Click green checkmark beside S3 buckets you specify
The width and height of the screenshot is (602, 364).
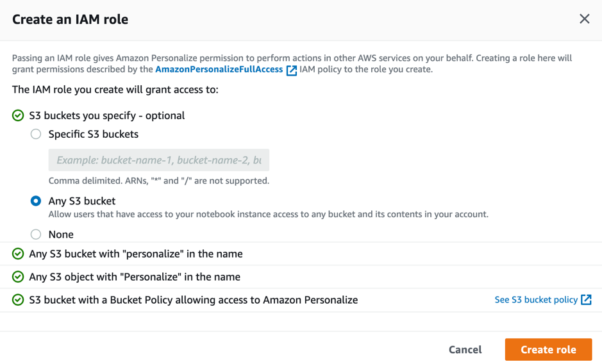pos(18,116)
